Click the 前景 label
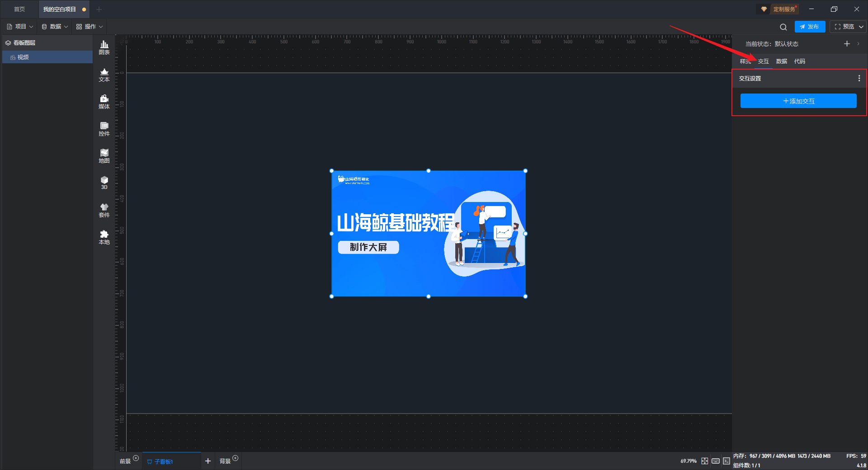The image size is (868, 470). pos(125,461)
